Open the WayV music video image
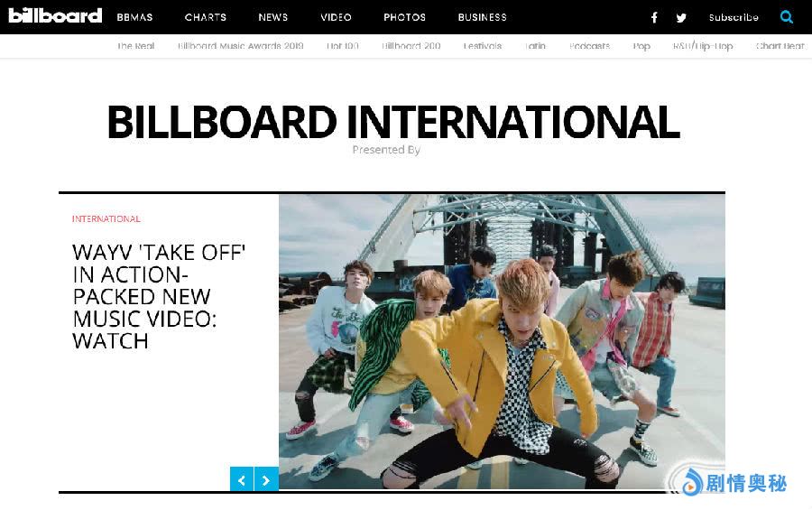 coord(502,341)
